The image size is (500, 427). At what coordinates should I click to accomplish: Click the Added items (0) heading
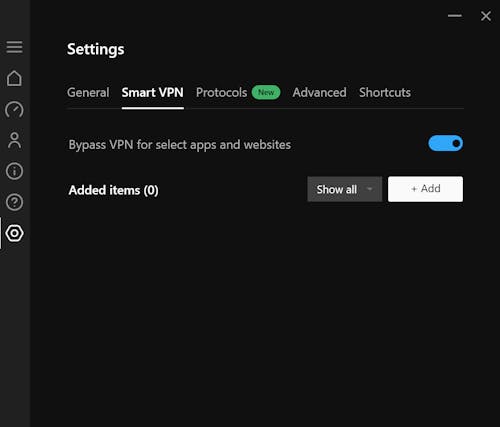pyautogui.click(x=113, y=190)
